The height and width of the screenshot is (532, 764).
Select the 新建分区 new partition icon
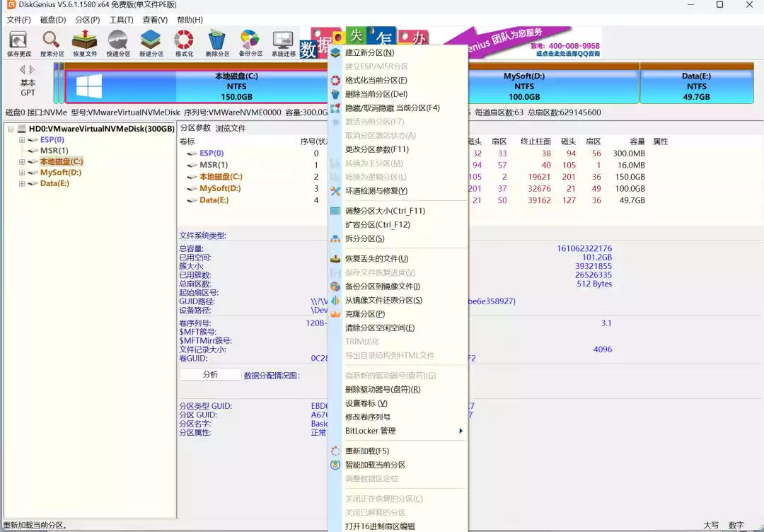151,44
